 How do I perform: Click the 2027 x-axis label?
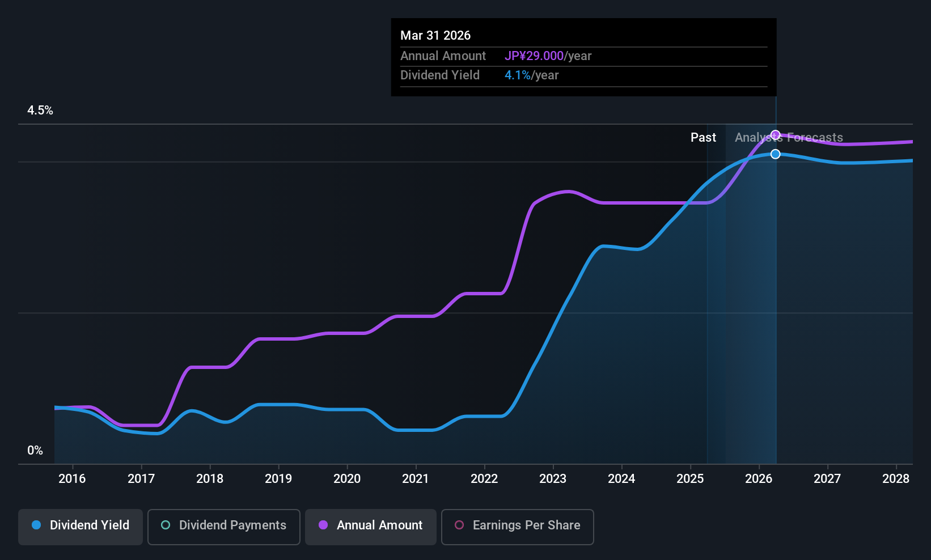827,478
